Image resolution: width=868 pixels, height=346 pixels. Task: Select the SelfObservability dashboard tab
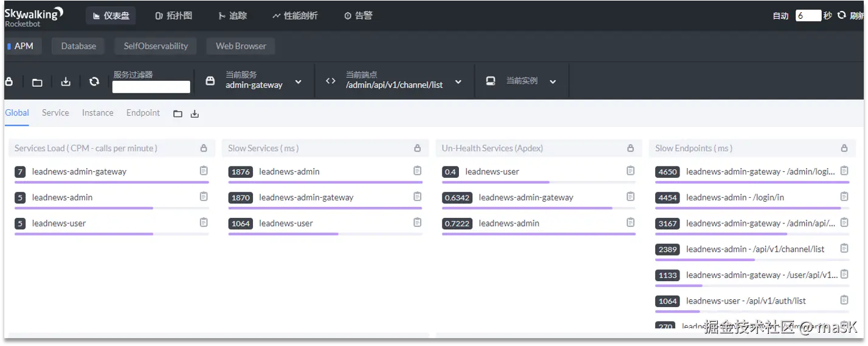pos(156,46)
